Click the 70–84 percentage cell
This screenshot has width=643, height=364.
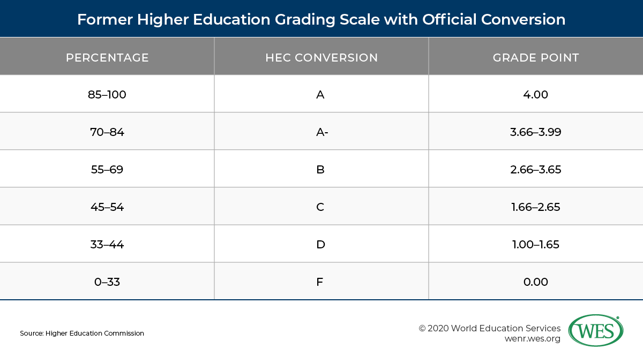coord(107,132)
